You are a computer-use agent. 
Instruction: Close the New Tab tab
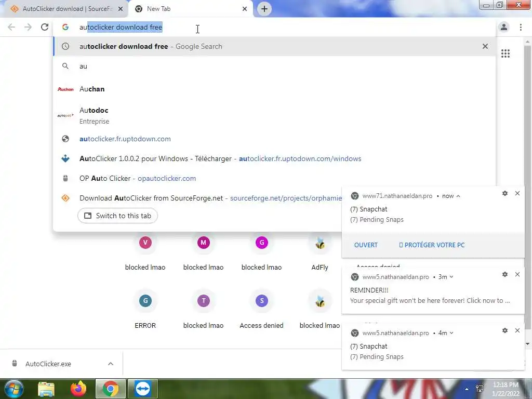(245, 9)
